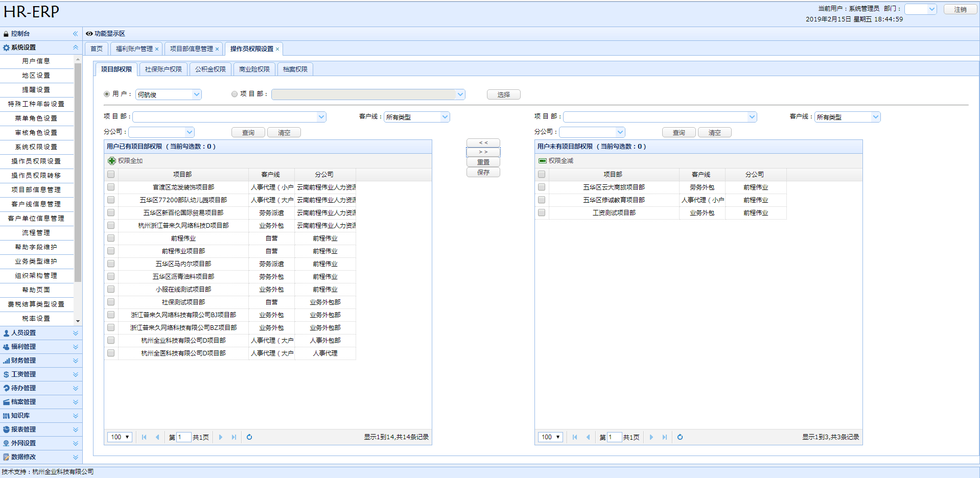Click the << move-left button

pos(483,143)
